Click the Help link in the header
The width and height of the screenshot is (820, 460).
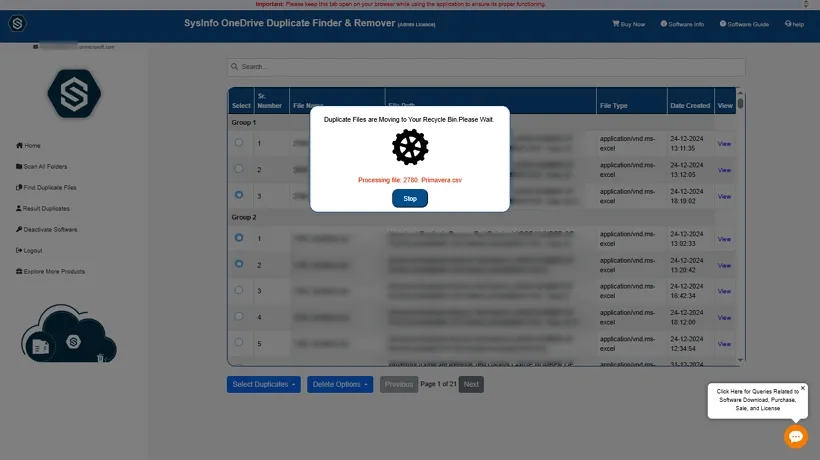point(794,24)
